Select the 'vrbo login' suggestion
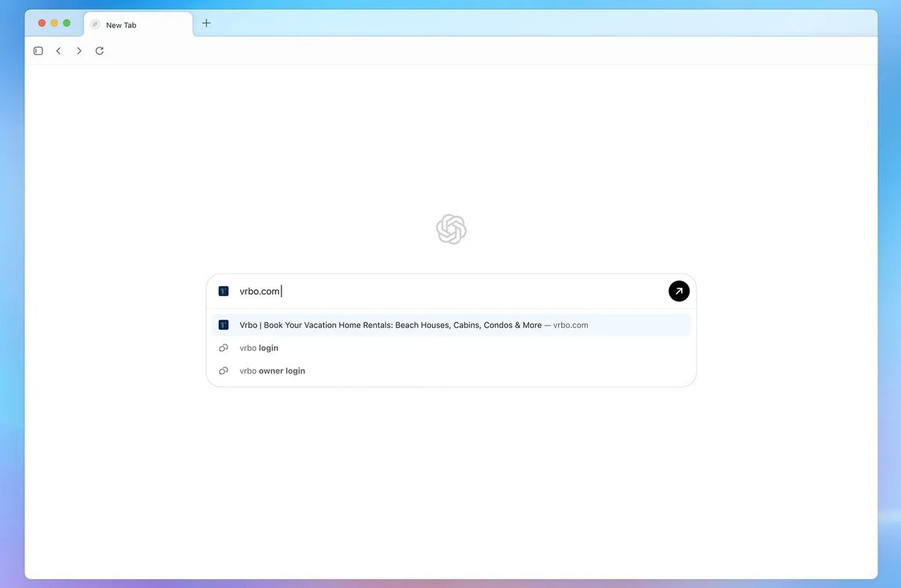 coord(259,348)
